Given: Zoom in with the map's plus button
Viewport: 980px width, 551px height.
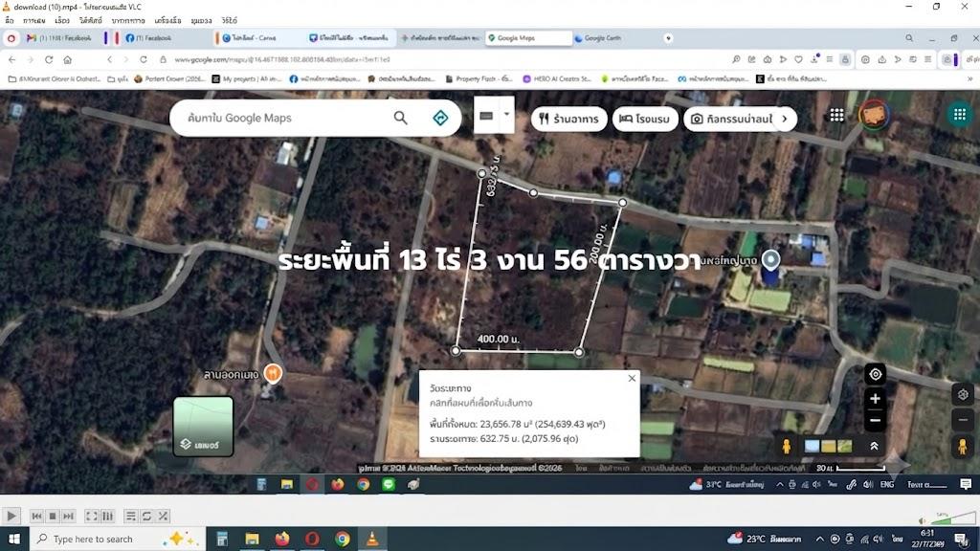Looking at the screenshot, I should tap(875, 399).
